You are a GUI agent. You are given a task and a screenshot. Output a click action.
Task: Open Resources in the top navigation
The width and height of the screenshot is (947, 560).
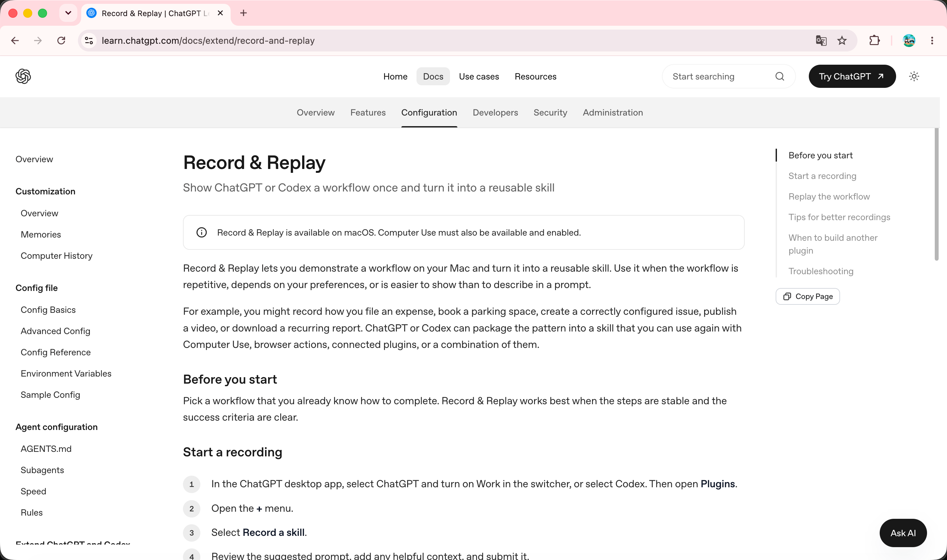click(x=535, y=76)
